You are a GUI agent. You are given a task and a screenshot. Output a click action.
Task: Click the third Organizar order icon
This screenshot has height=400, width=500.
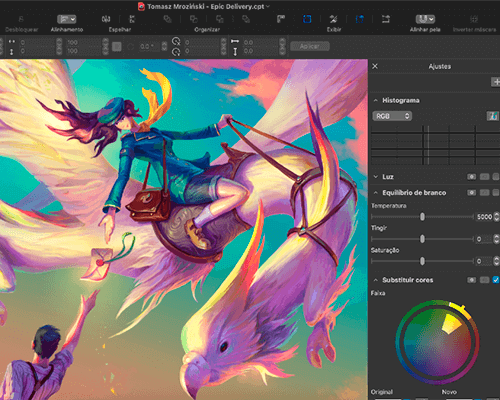220,19
